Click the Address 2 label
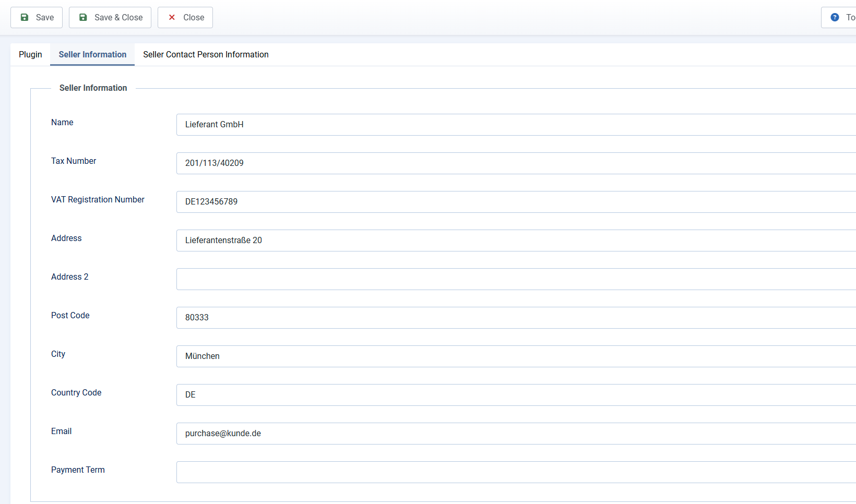Screen dimensions: 856x504 [70, 277]
